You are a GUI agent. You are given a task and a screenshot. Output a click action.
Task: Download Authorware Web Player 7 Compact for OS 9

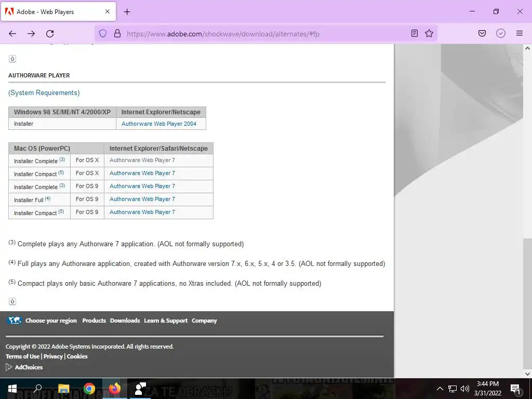click(142, 212)
